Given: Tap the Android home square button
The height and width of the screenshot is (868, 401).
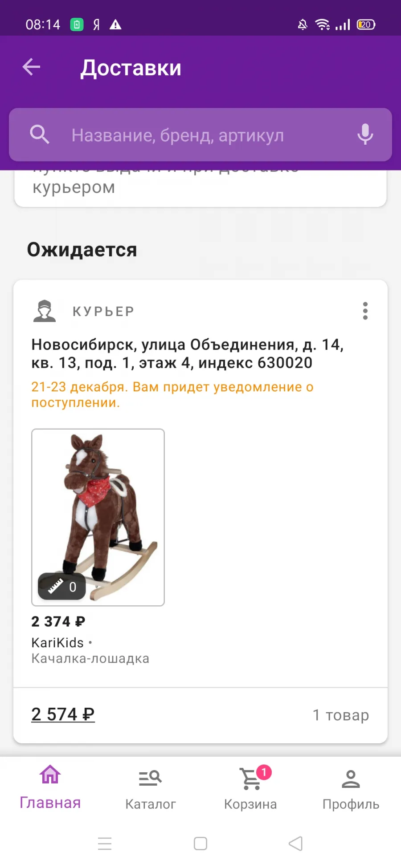Looking at the screenshot, I should point(200,844).
